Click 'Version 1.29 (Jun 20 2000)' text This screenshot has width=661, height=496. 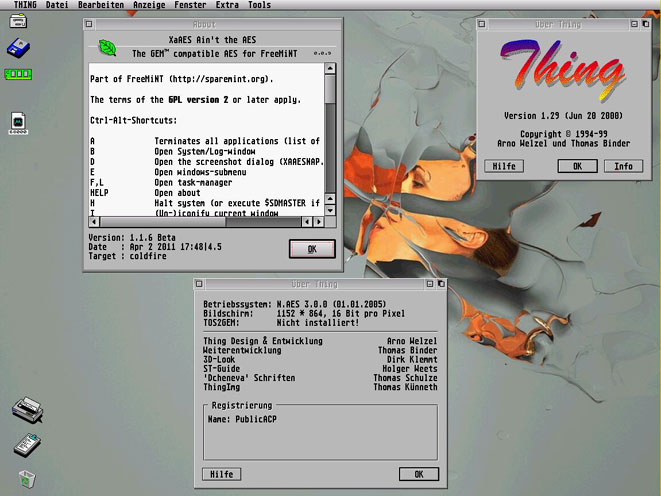pyautogui.click(x=563, y=115)
